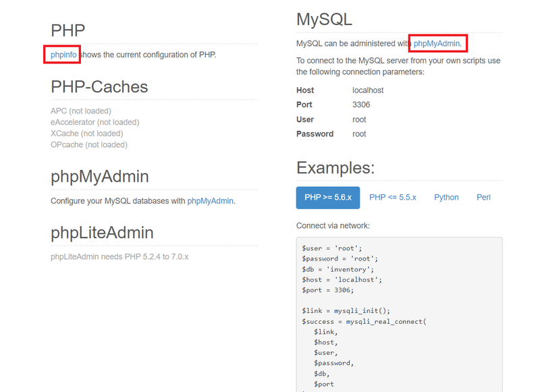Viewport: 540px width, 392px height.
Task: Click the Host value localhost
Action: point(369,90)
